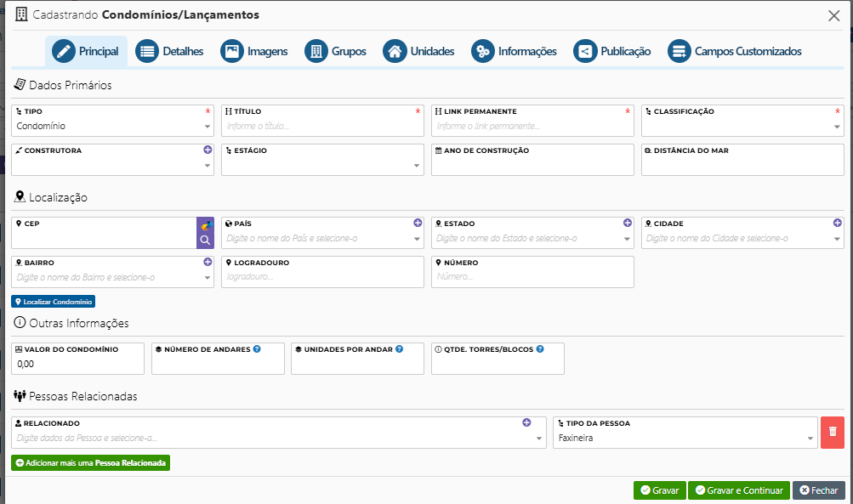Click the plus icon on Construtora field
Screen dimensions: 853x504
tap(208, 150)
